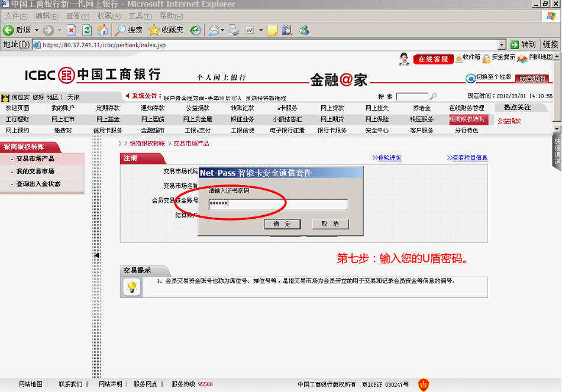562x392 pixels.
Task: Open the Research books icon
Action: pyautogui.click(x=287, y=30)
